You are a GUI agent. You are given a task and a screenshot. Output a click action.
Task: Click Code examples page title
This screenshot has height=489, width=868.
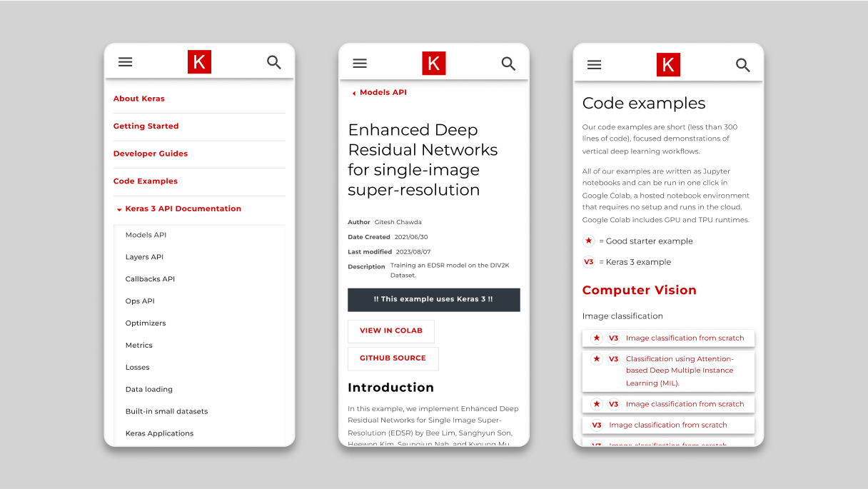(644, 104)
